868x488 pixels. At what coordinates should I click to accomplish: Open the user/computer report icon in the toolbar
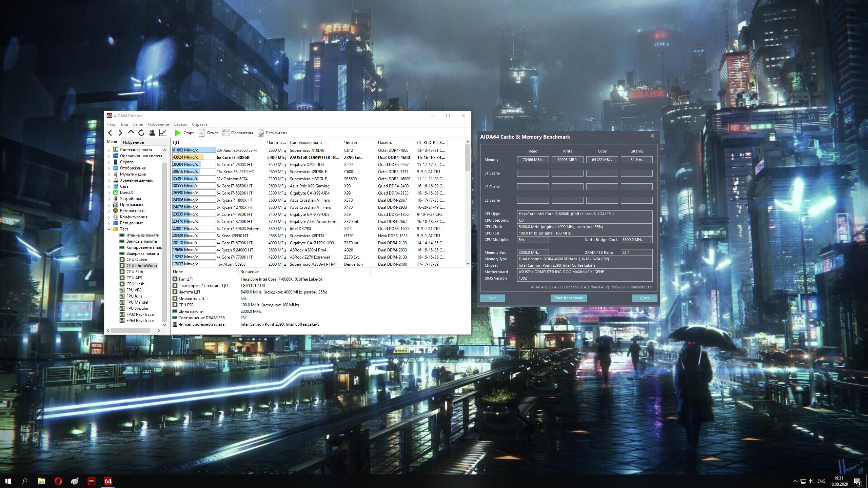[152, 133]
